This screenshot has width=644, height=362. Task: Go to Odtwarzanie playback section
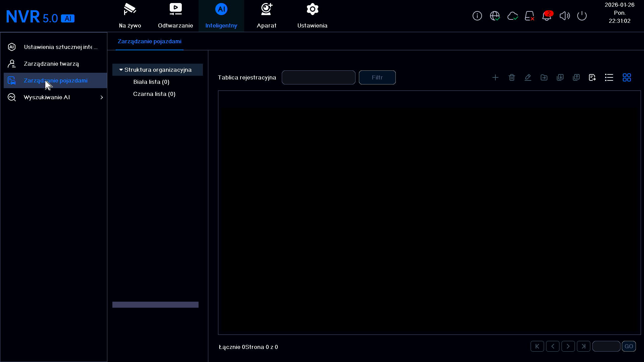[x=175, y=16]
